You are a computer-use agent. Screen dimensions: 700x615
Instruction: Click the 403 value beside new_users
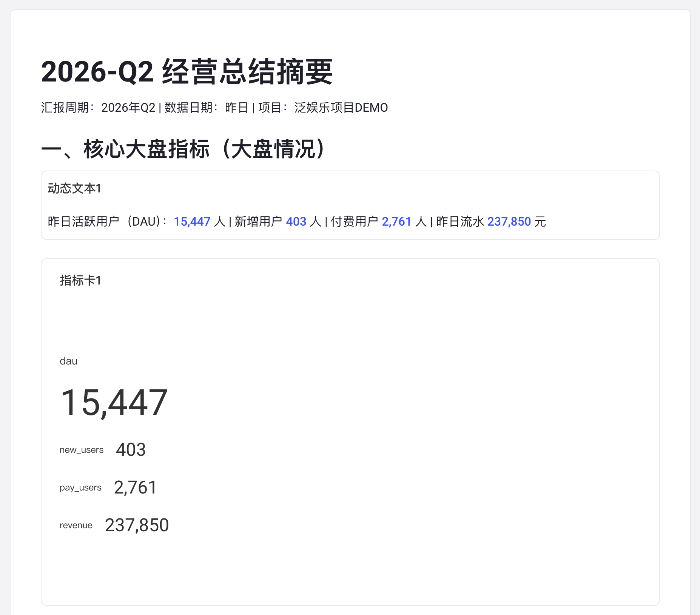[x=131, y=449]
